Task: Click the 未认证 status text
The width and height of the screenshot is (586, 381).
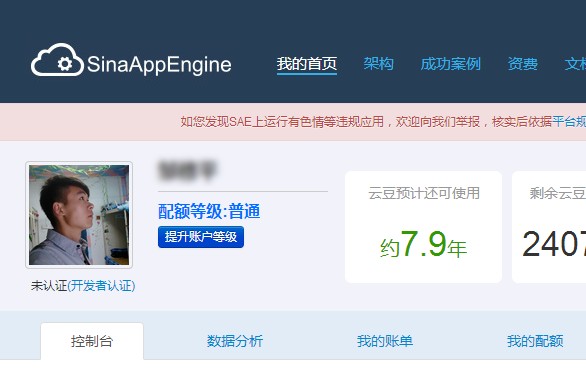Action: pyautogui.click(x=49, y=286)
